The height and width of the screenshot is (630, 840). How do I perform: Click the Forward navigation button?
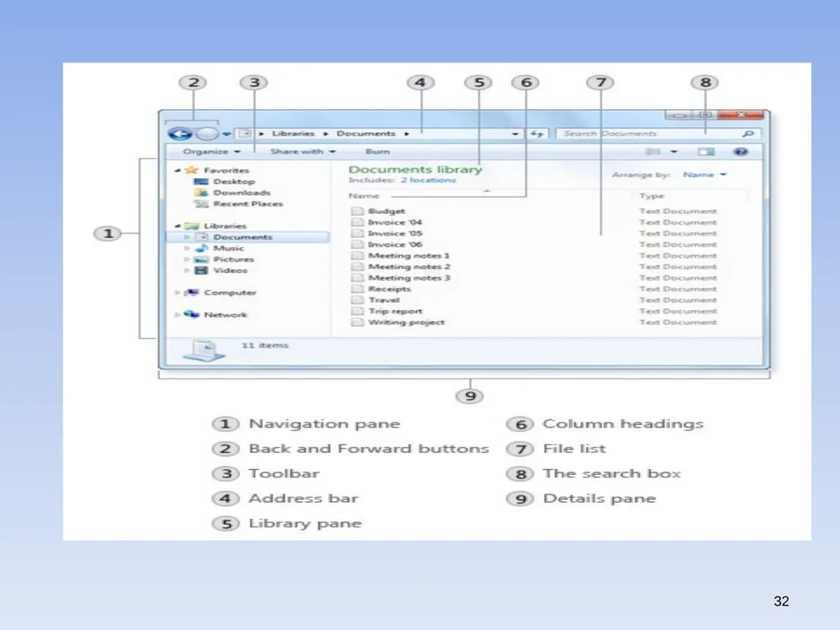[208, 134]
